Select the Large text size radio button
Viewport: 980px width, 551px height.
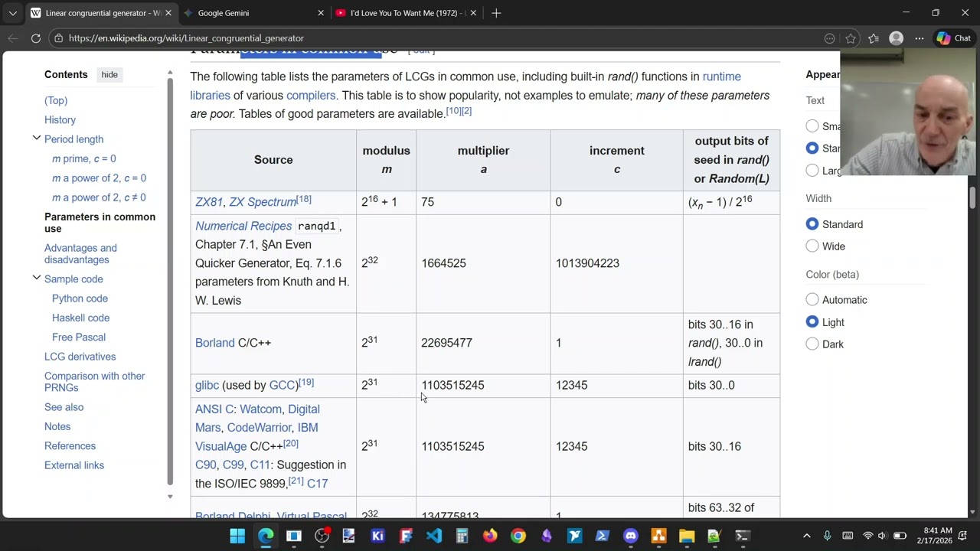[x=812, y=171]
